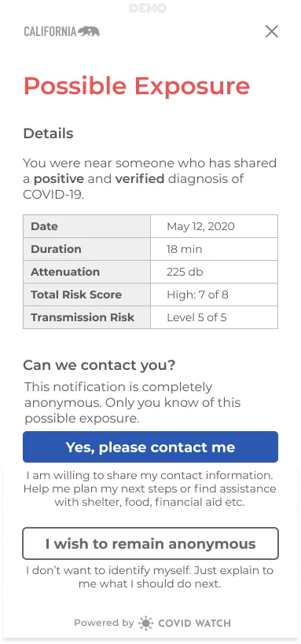Click the Attenuation row label
The height and width of the screenshot is (644, 301).
click(x=65, y=272)
